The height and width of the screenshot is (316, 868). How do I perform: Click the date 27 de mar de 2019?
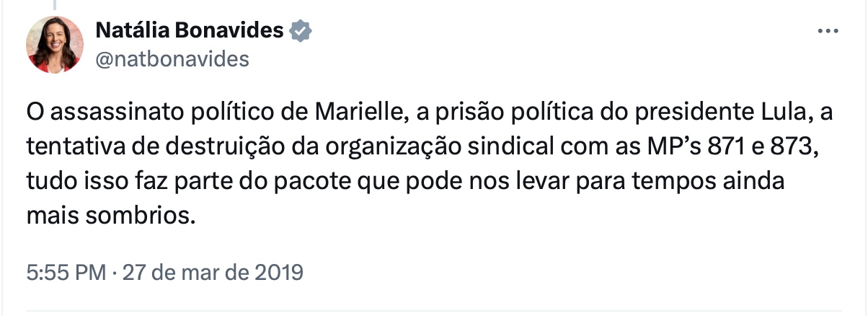pos(213,273)
